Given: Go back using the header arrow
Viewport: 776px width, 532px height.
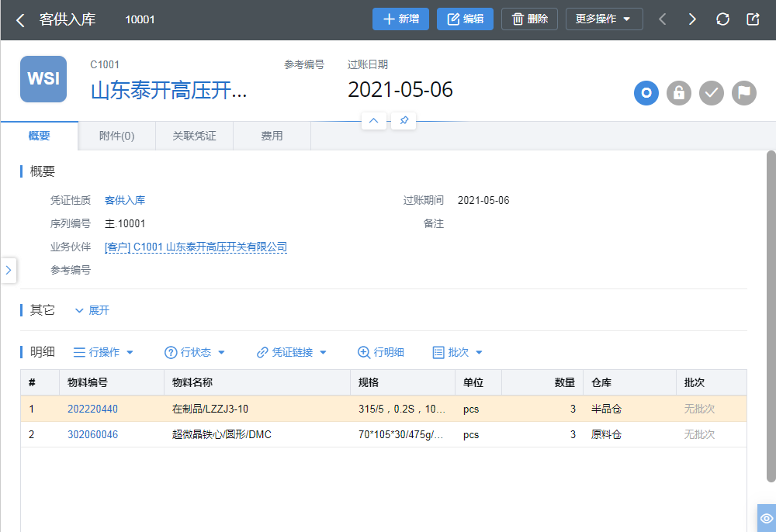Looking at the screenshot, I should click(x=20, y=20).
